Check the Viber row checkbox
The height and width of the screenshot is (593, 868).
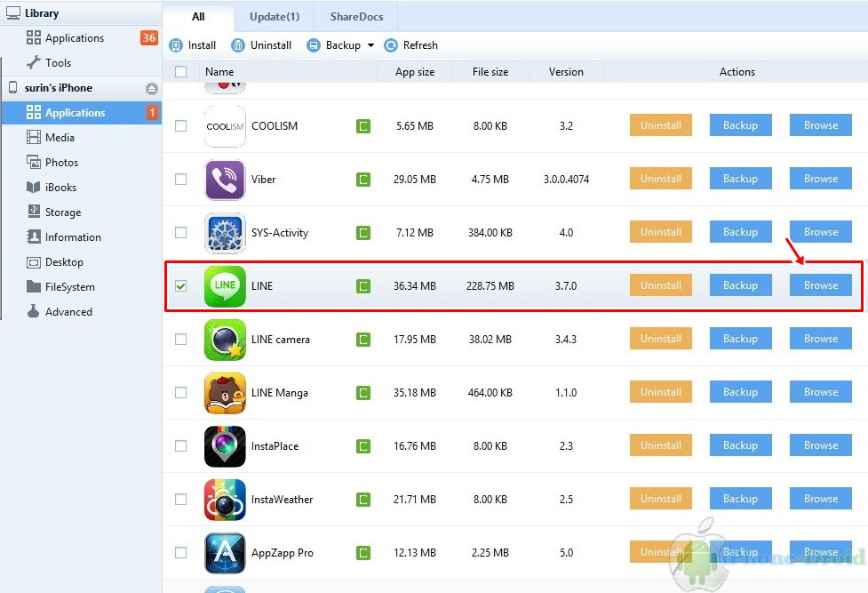click(180, 179)
